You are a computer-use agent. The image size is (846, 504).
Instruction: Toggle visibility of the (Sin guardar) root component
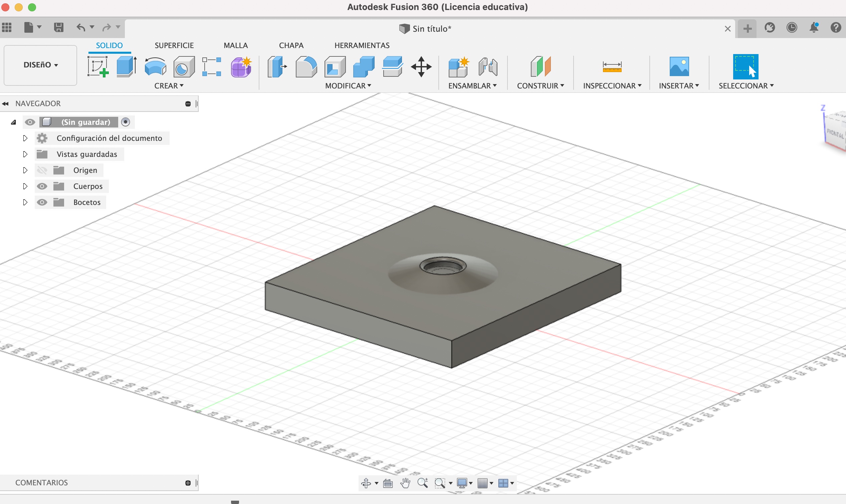pos(30,122)
